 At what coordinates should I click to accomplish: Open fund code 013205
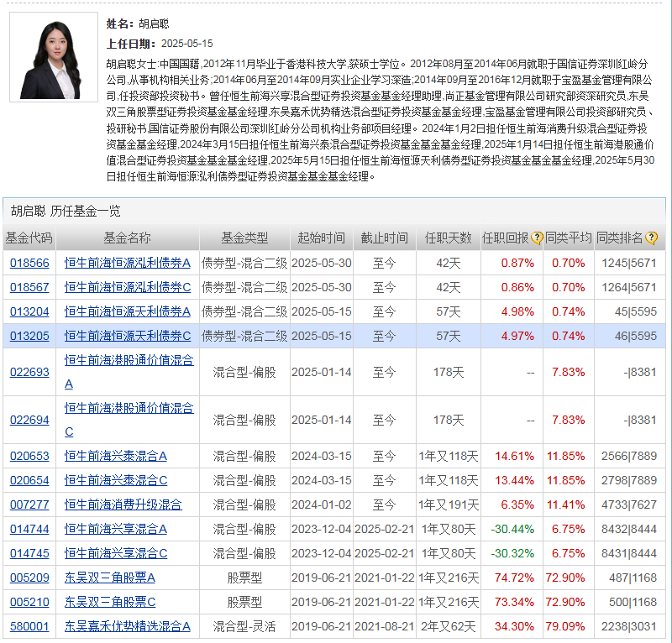tap(29, 337)
